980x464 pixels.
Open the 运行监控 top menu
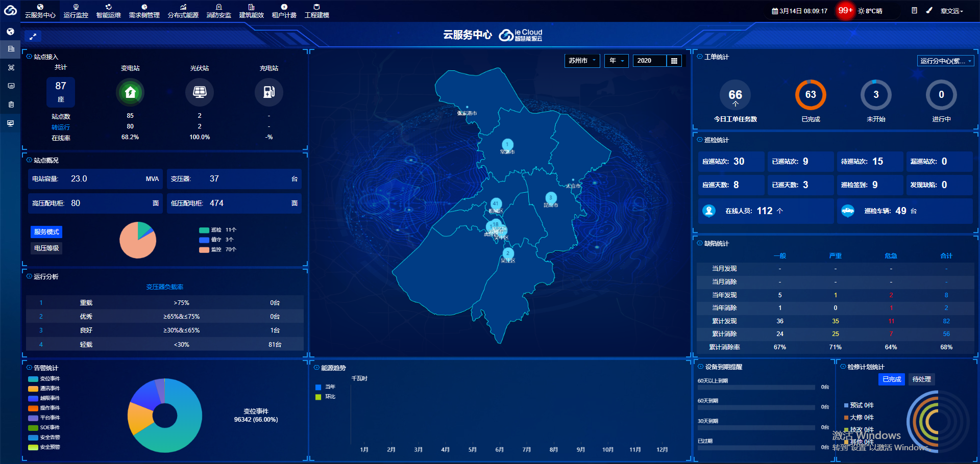(76, 11)
